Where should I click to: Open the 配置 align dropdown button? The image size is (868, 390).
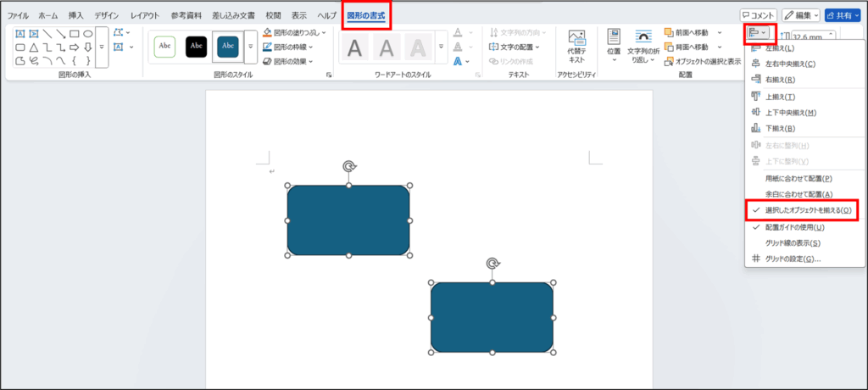[758, 33]
